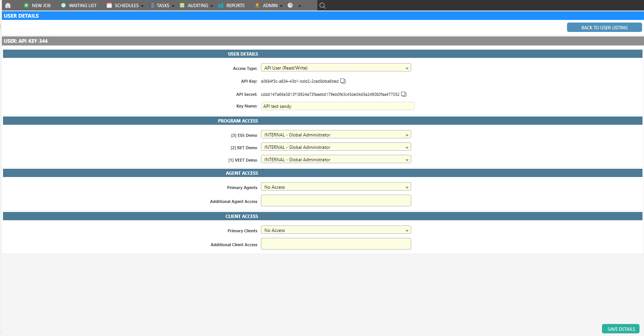The width and height of the screenshot is (644, 336).
Task: Copy the API Key to clipboard
Action: pos(343,81)
